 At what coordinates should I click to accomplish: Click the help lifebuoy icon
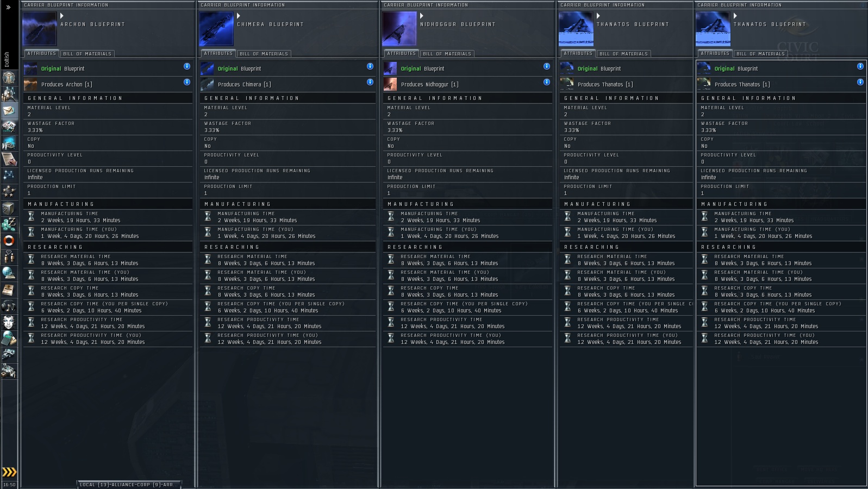[9, 240]
